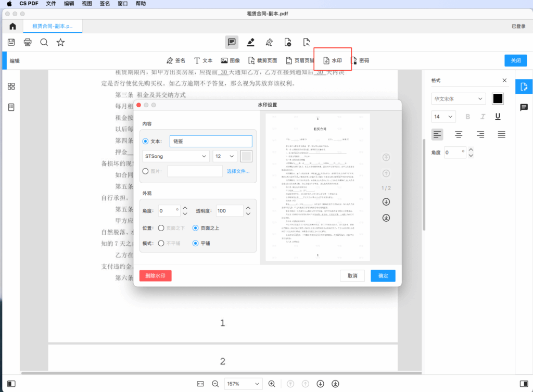Toggle underline in format panel
533x392 pixels.
point(498,117)
